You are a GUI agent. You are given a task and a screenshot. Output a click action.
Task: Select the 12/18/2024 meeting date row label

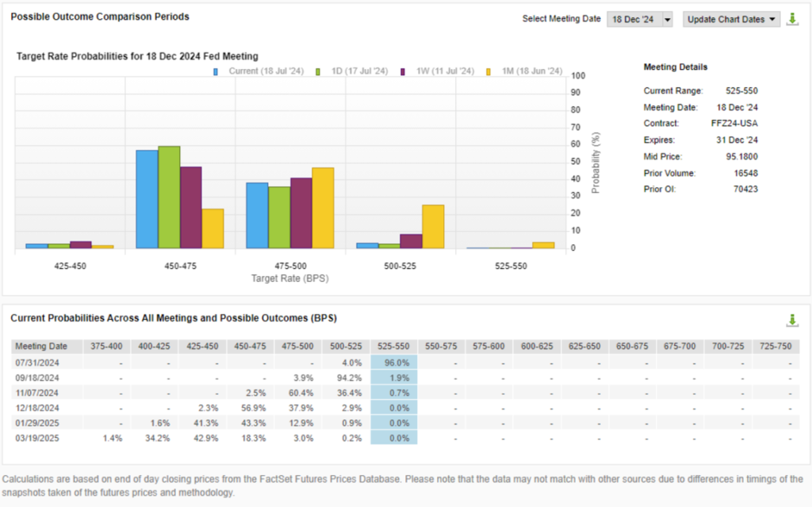[x=37, y=408]
